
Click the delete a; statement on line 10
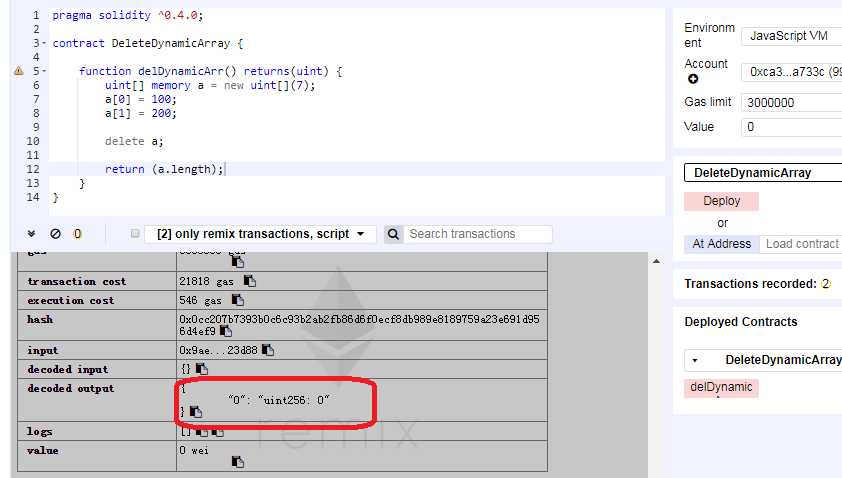(134, 141)
